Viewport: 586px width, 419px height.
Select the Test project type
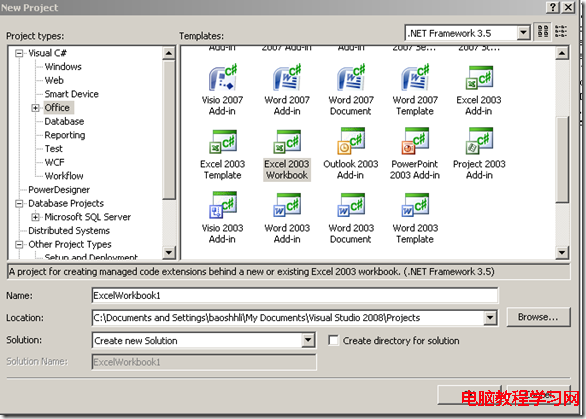[54, 149]
